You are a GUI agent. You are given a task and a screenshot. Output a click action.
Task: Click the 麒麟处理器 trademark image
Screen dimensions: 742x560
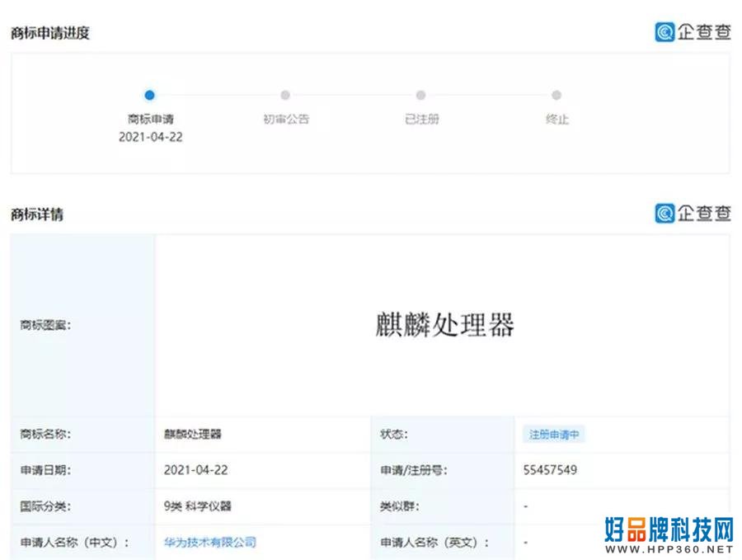[444, 325]
